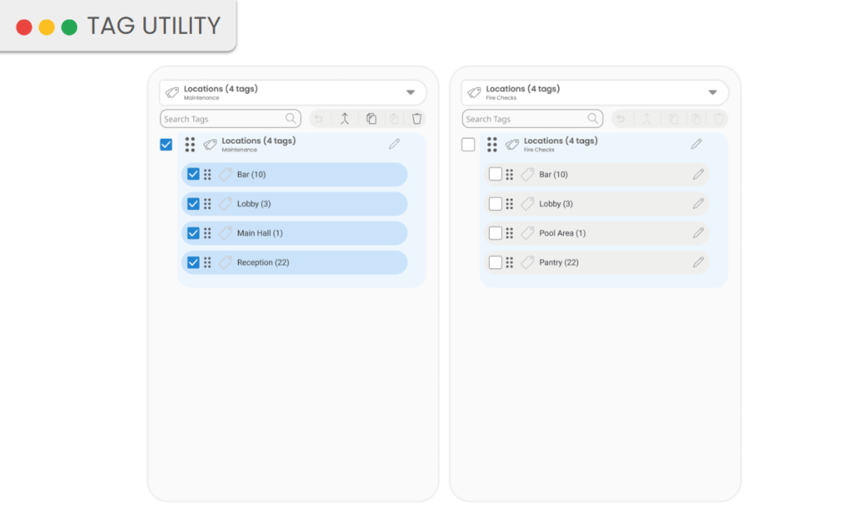Uncheck the Main Hall tag checkbox
The width and height of the screenshot is (852, 511).
194,233
